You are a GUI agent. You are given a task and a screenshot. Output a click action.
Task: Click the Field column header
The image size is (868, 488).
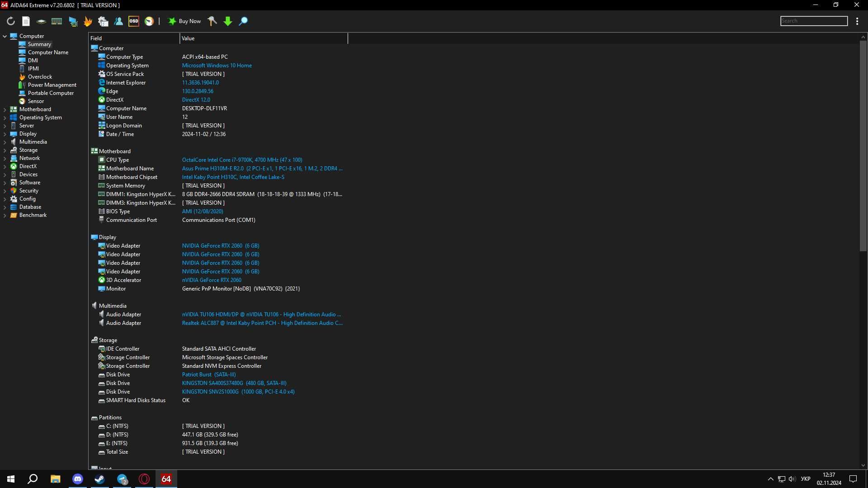pyautogui.click(x=134, y=38)
